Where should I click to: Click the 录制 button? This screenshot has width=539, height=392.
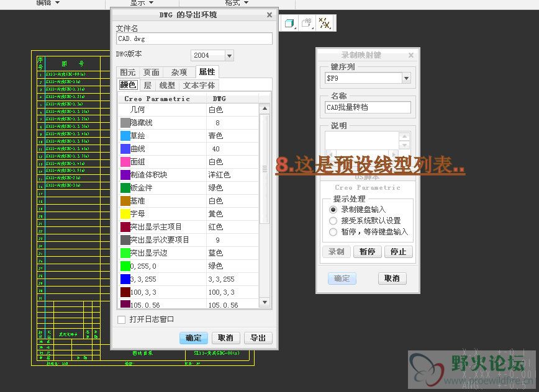337,252
